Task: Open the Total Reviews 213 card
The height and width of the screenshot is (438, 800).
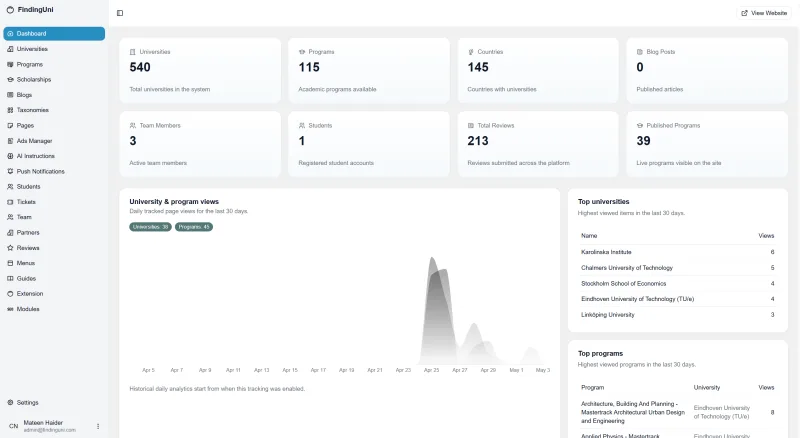Action: click(538, 144)
